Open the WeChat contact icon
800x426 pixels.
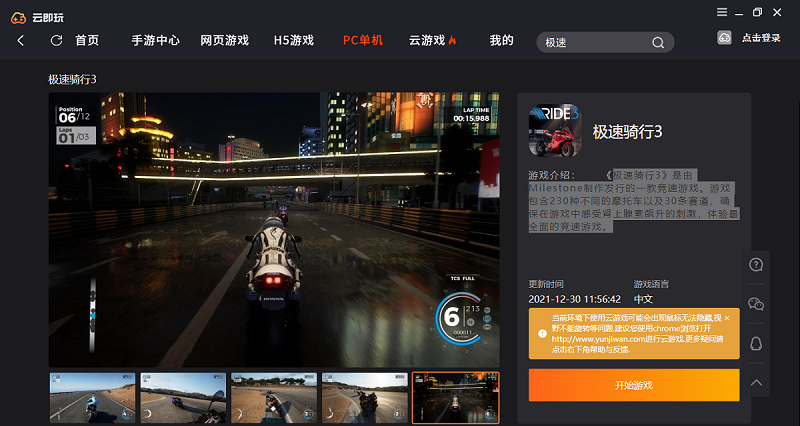(x=756, y=304)
